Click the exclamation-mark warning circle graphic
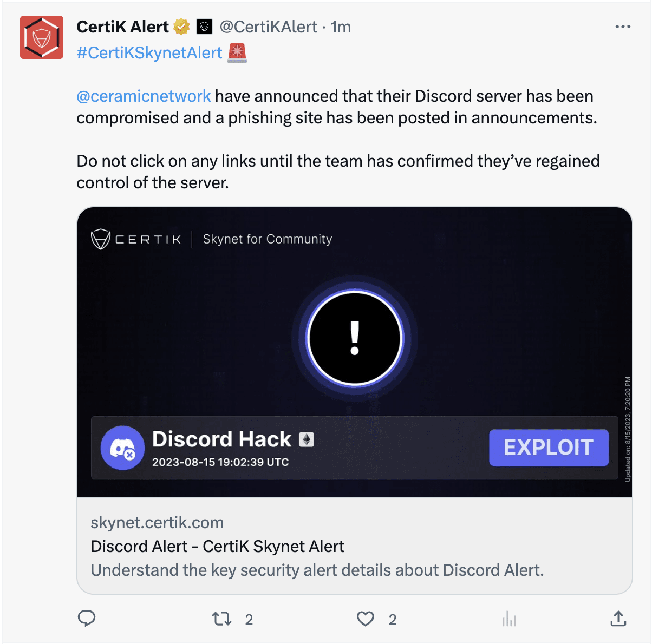The height and width of the screenshot is (644, 652). (x=355, y=337)
